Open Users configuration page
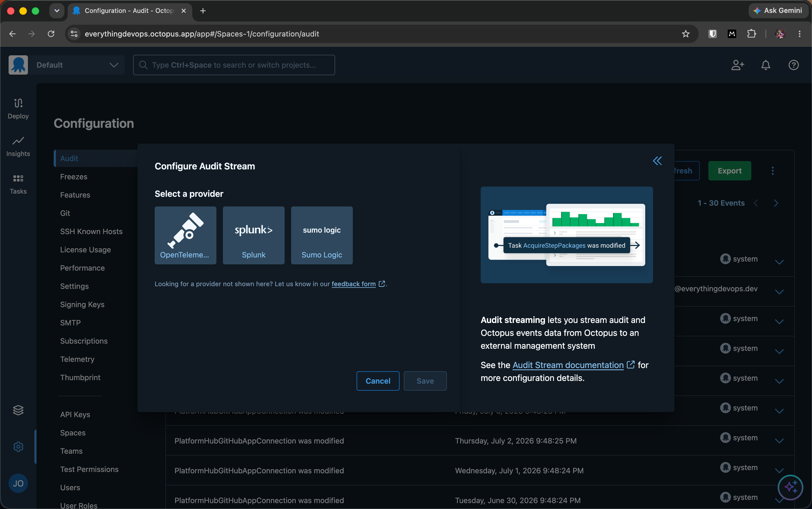The height and width of the screenshot is (509, 812). 70,488
